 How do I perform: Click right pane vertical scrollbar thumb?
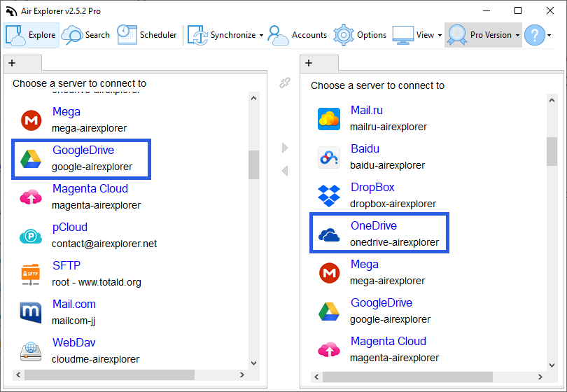tap(552, 151)
